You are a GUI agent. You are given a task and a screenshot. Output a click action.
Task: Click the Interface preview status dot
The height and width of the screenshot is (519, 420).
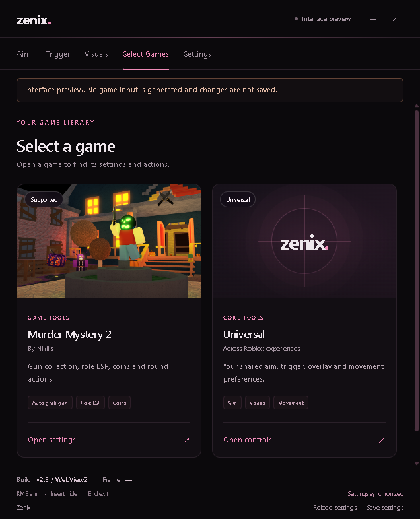[296, 19]
